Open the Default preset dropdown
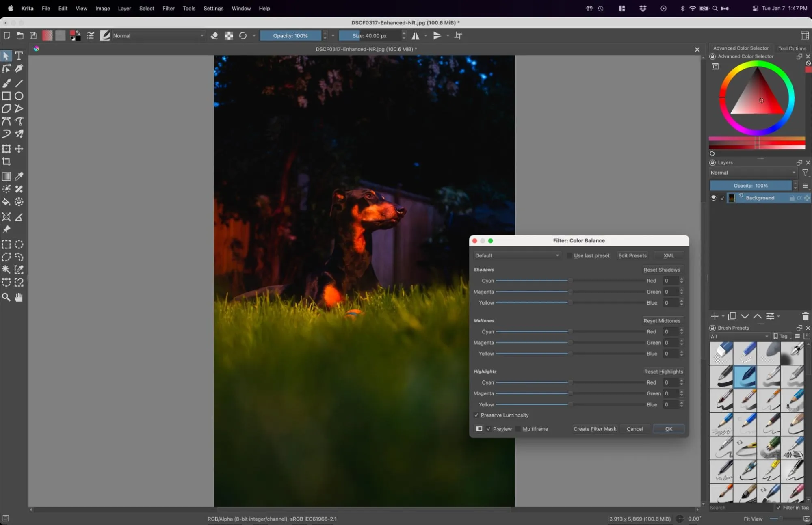Image resolution: width=812 pixels, height=525 pixels. pyautogui.click(x=516, y=255)
